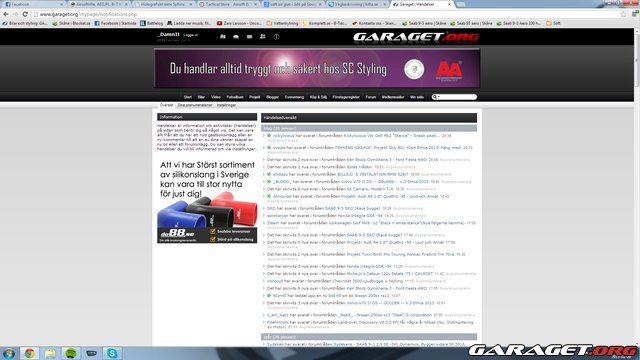Image resolution: width=640 pixels, height=360 pixels.
Task: Expand arrow of Ken Block Gymkhana 3 20:08 row
Action: (264, 160)
